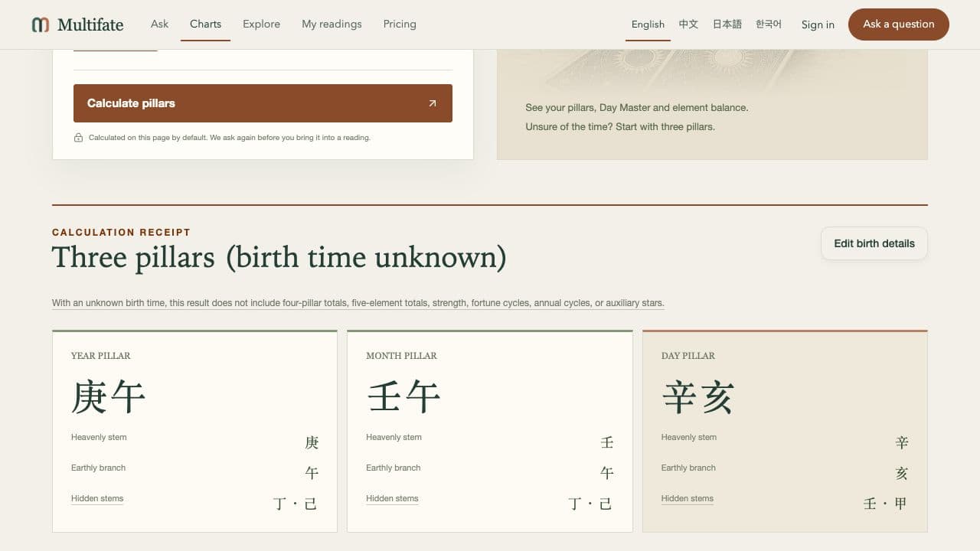Click the text 'See your pillars, Day Master and element balance.'
The image size is (980, 551).
click(x=636, y=108)
